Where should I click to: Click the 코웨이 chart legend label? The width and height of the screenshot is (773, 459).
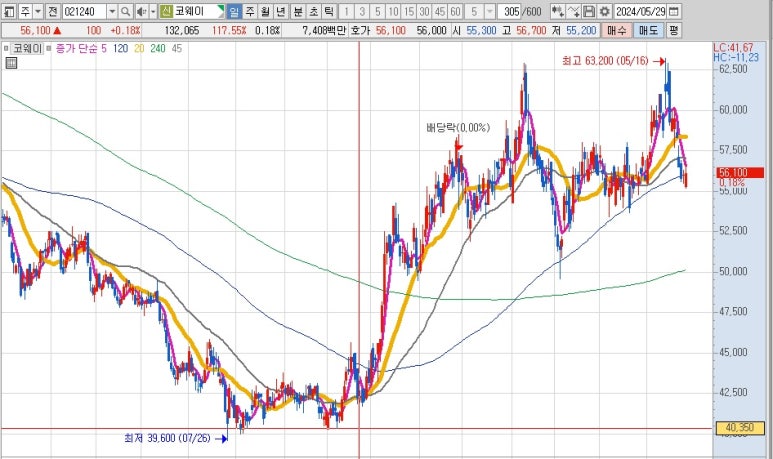[26, 48]
